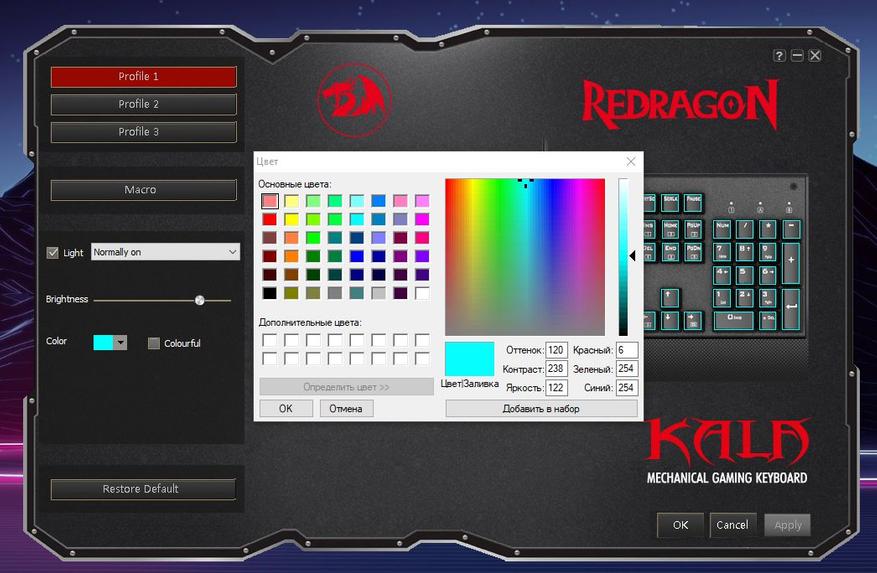877x573 pixels.
Task: Switch to Profile 2
Action: point(144,104)
